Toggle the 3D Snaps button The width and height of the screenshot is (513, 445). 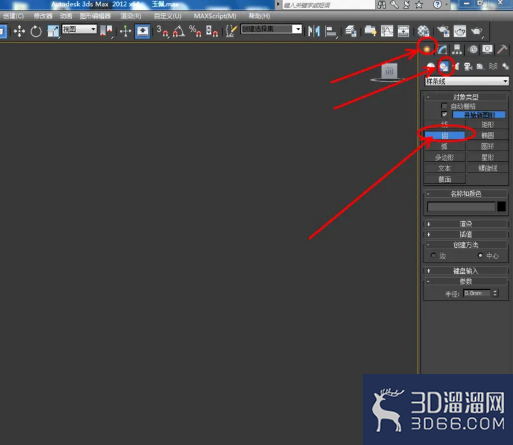(x=162, y=32)
